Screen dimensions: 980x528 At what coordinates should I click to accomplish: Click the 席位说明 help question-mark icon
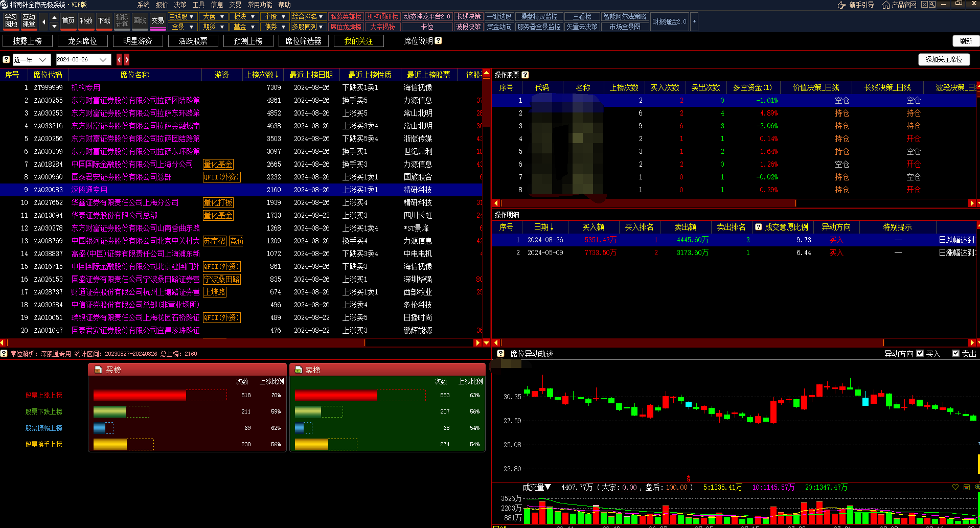pyautogui.click(x=438, y=41)
